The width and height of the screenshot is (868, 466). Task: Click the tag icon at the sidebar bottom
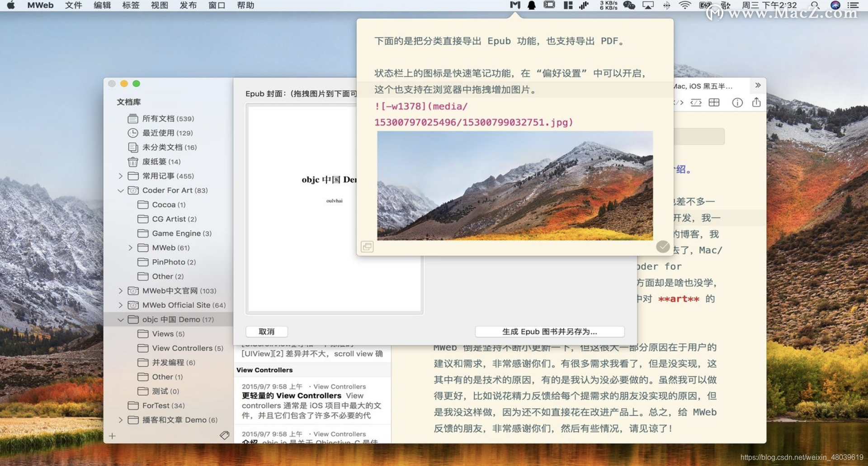pyautogui.click(x=224, y=435)
